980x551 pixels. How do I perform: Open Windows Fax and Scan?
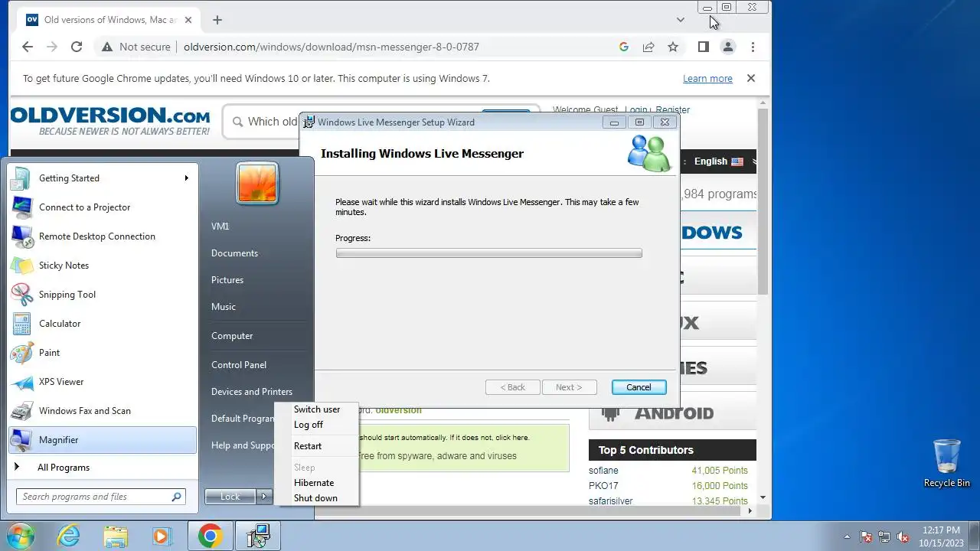[102, 411]
